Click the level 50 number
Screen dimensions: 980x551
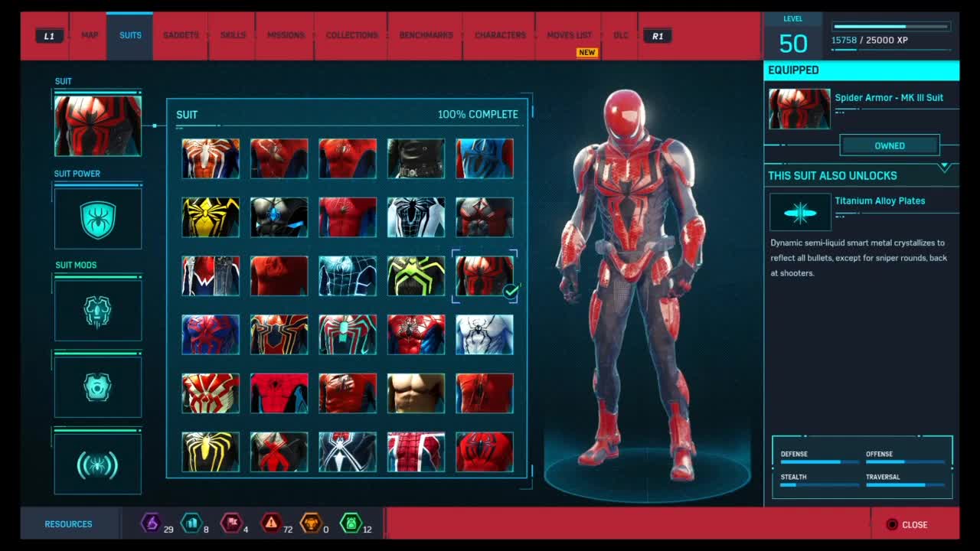793,44
